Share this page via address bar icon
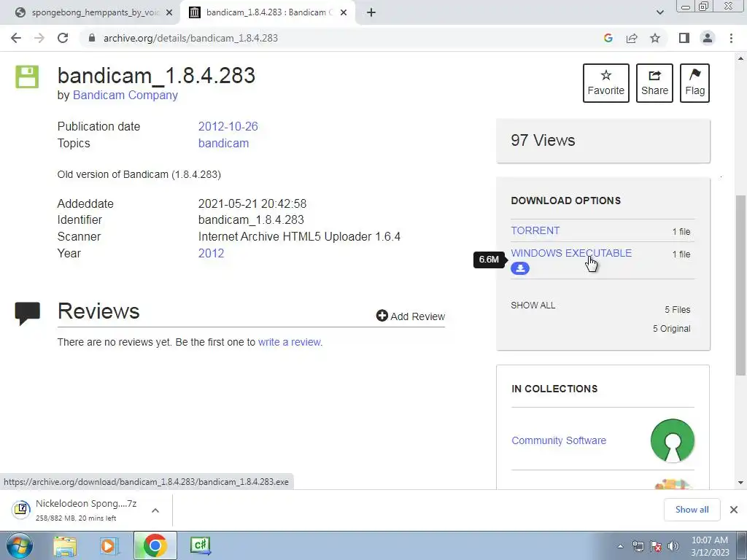 (632, 38)
